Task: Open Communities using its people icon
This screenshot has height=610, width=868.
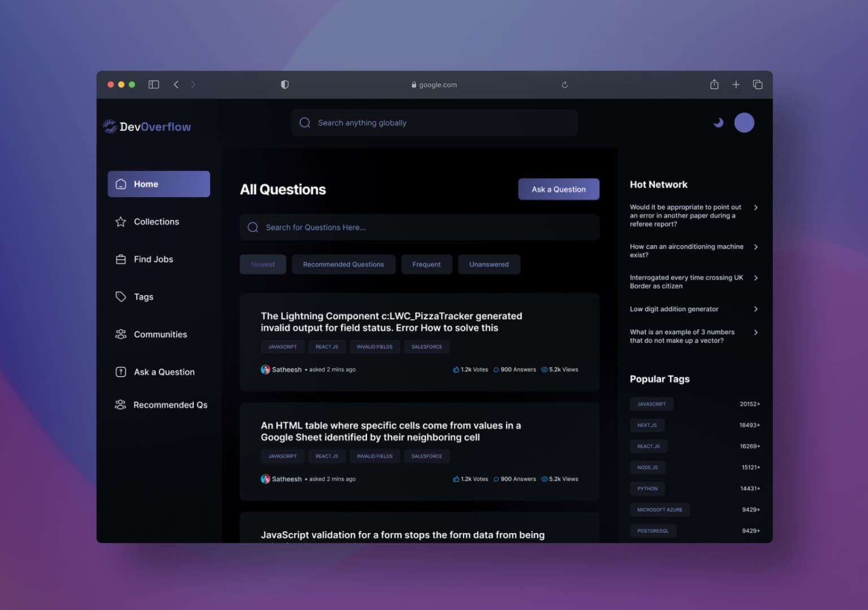Action: (x=120, y=334)
